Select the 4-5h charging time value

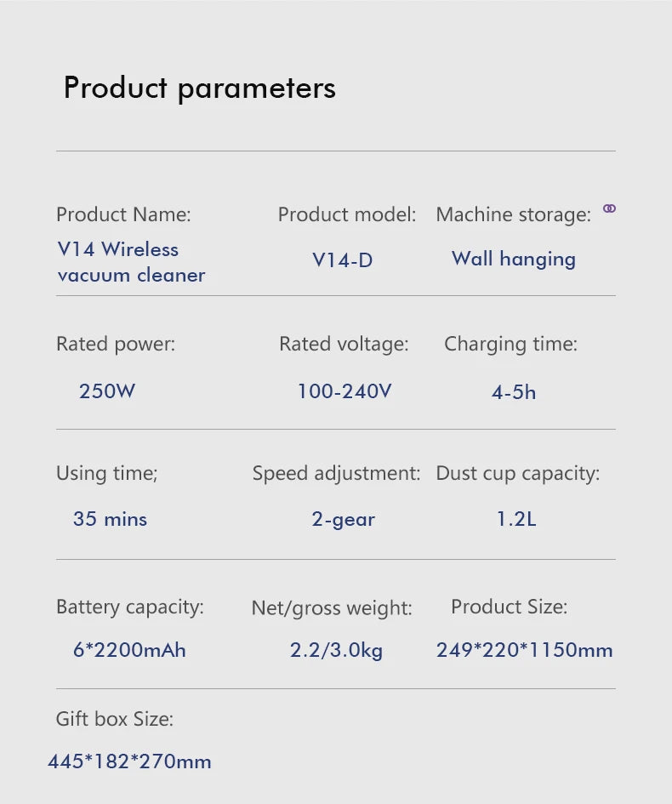pos(514,392)
